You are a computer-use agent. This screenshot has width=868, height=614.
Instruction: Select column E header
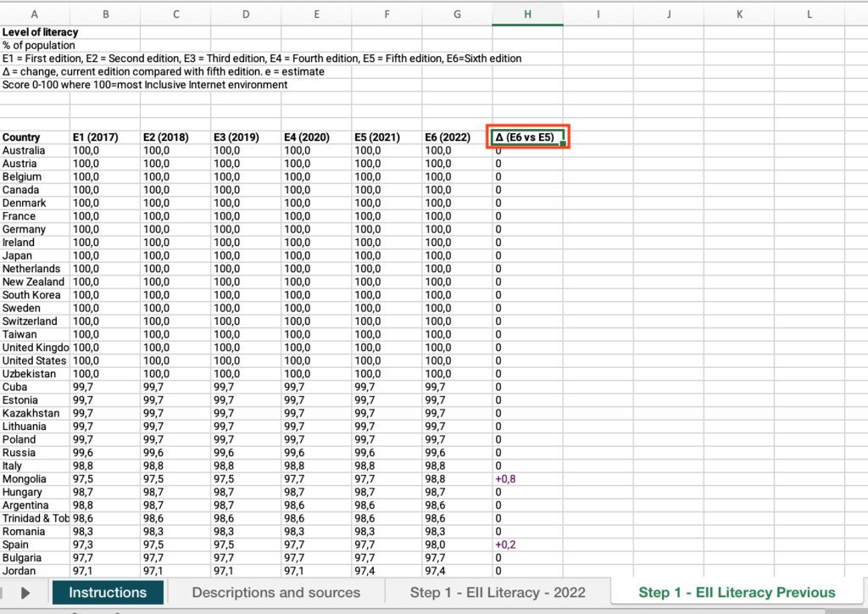point(316,14)
